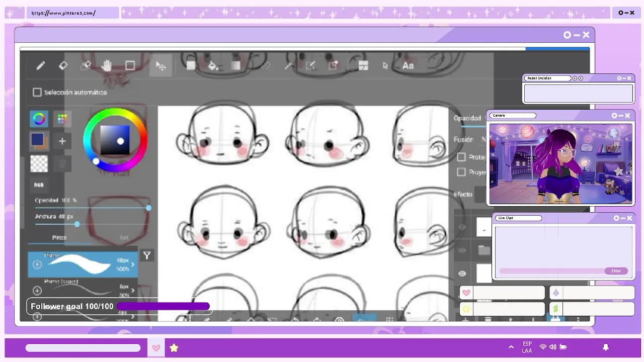This screenshot has width=644, height=362.
Task: Click the ESP LAA language indicator
Action: pos(527,347)
